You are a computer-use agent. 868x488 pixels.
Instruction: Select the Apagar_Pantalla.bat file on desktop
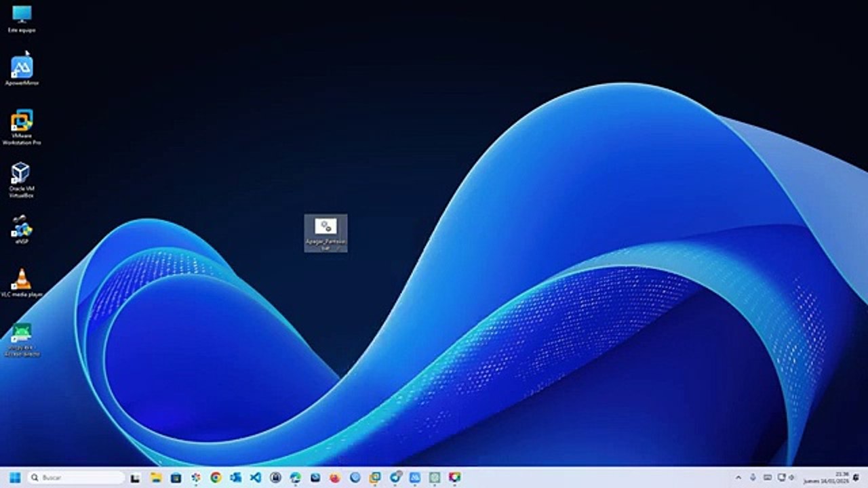(325, 233)
